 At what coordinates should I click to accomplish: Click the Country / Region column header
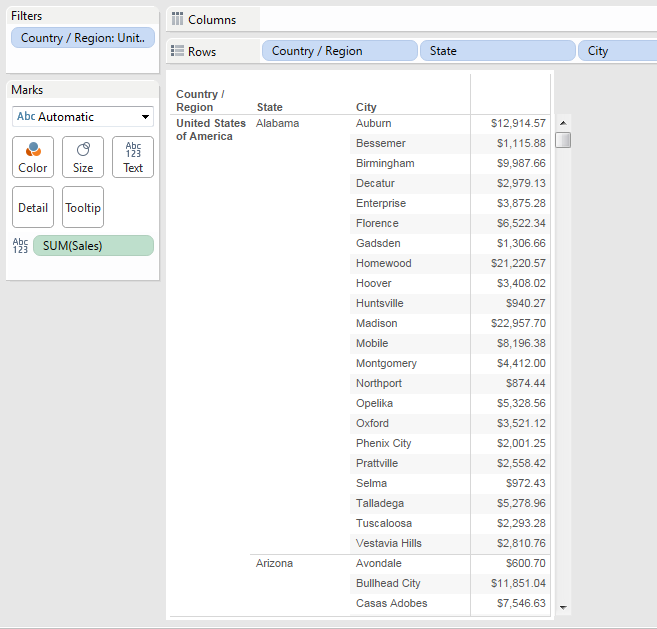click(x=200, y=101)
